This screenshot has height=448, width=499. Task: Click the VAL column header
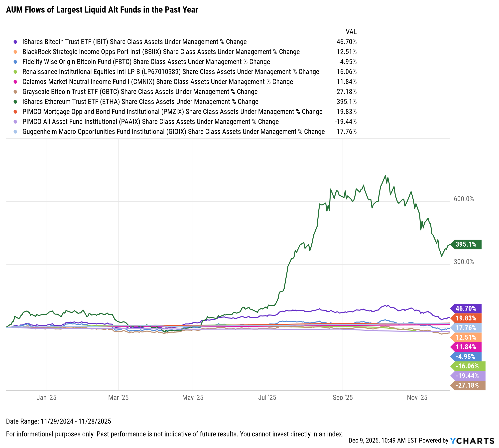click(x=351, y=32)
